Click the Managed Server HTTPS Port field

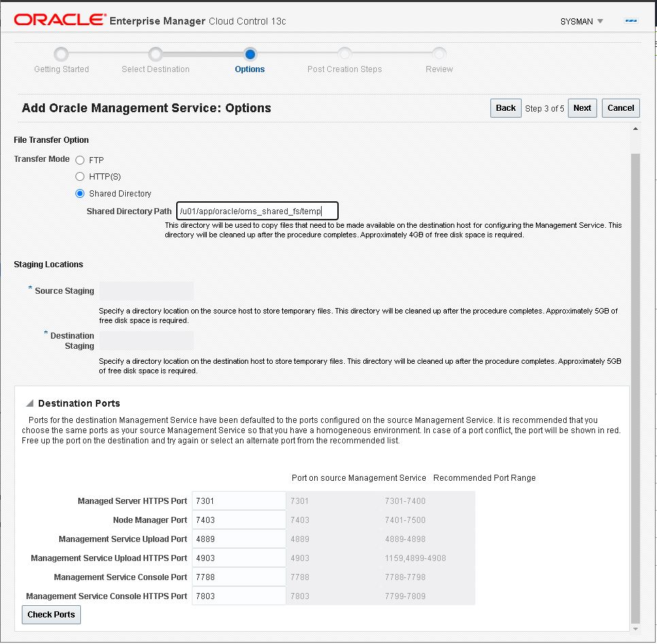coord(238,501)
